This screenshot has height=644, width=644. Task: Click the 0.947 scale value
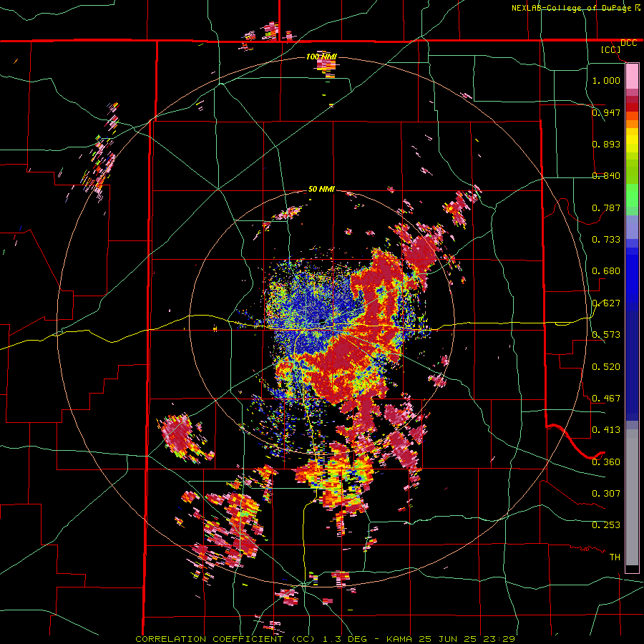pos(606,112)
